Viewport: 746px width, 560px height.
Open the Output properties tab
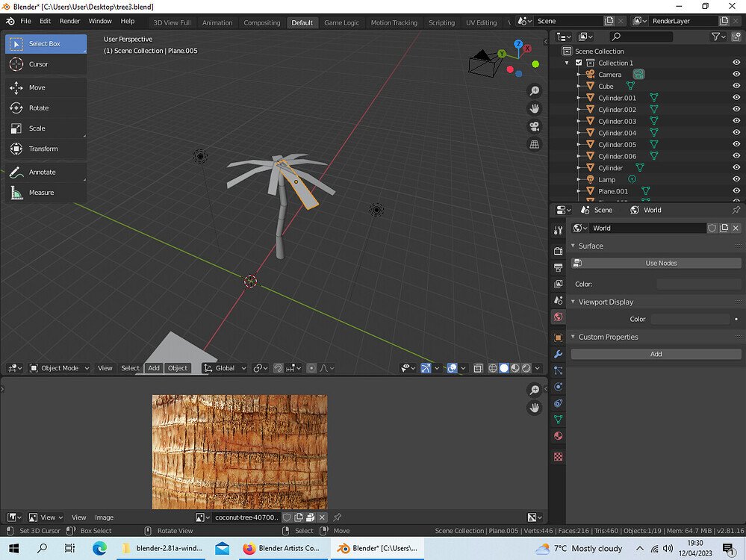pyautogui.click(x=558, y=267)
